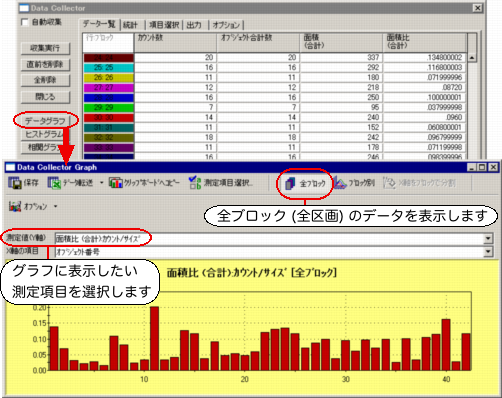Select the green 29:29 block row
The image size is (502, 398).
108,107
